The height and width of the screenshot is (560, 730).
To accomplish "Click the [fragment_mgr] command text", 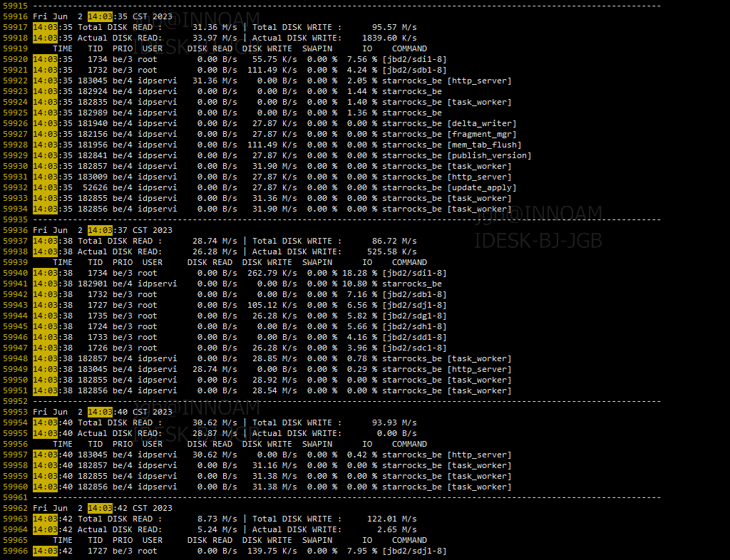I will pyautogui.click(x=481, y=134).
